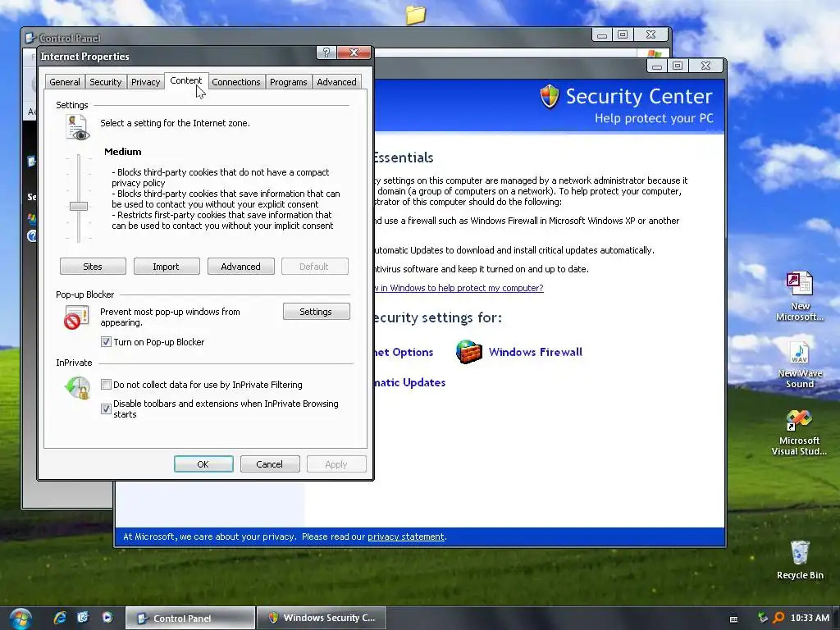Open Windows Media Player quick launch icon
This screenshot has height=630, width=840.
point(107,618)
